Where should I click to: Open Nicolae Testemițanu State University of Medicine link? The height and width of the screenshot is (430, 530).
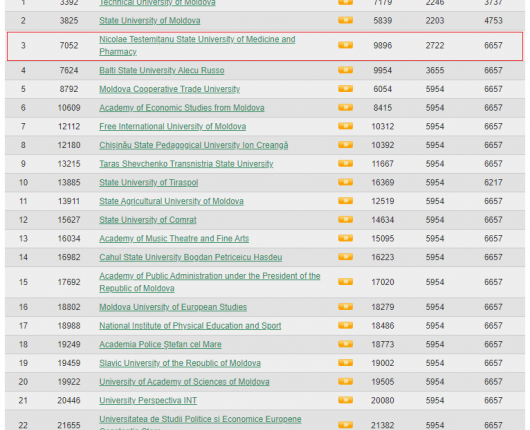(x=197, y=45)
